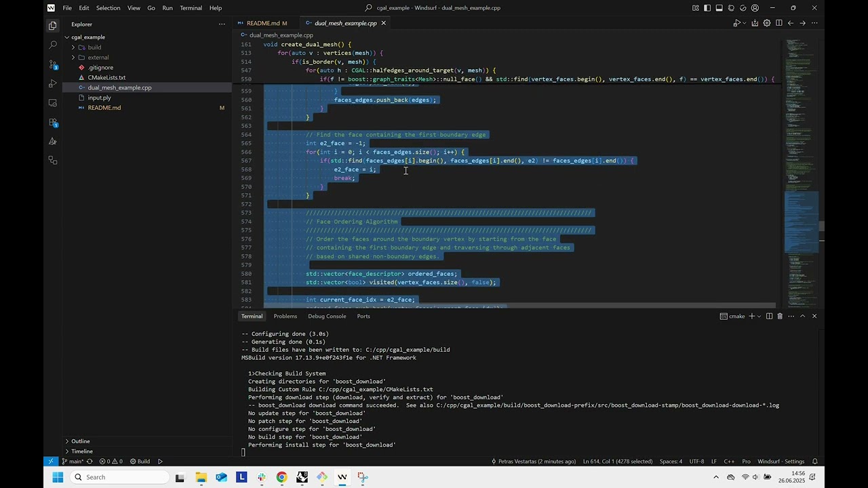The height and width of the screenshot is (488, 868).
Task: Open the bottom activity bar graph icon
Action: (x=53, y=161)
